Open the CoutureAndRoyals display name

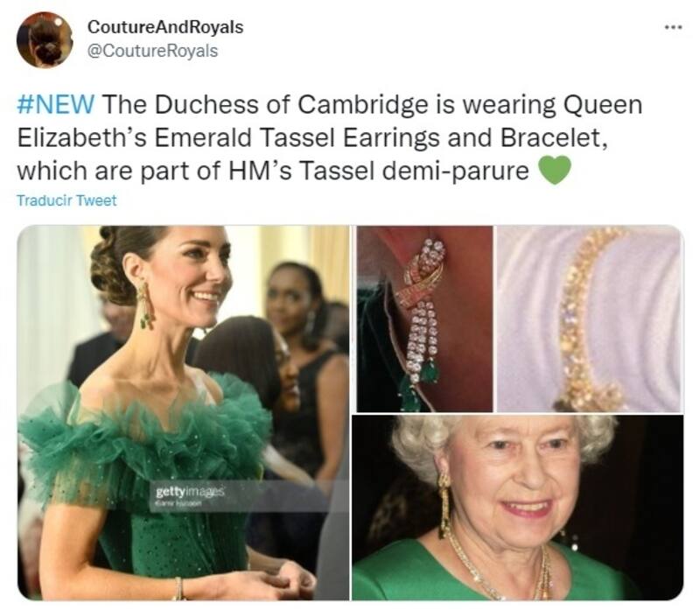[165, 27]
